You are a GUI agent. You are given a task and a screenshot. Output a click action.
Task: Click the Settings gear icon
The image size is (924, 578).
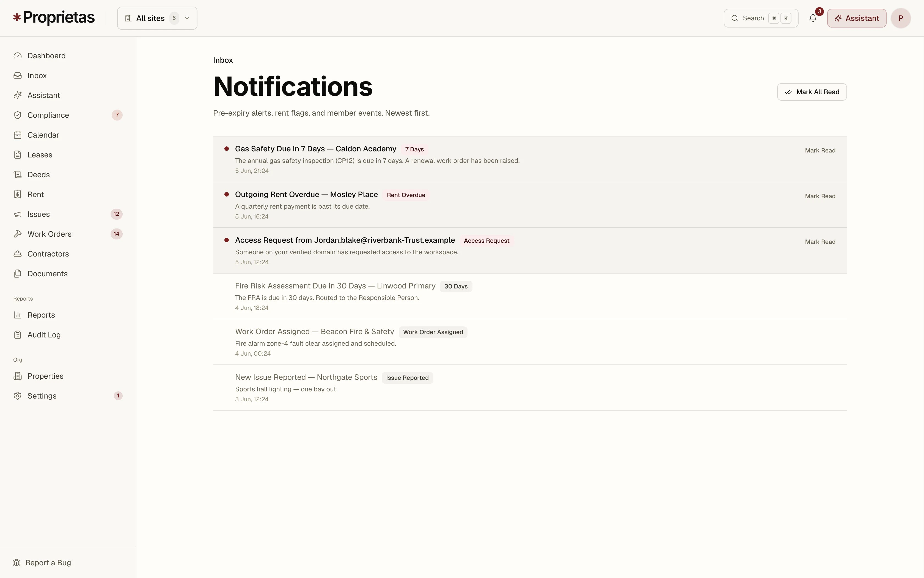coord(18,396)
